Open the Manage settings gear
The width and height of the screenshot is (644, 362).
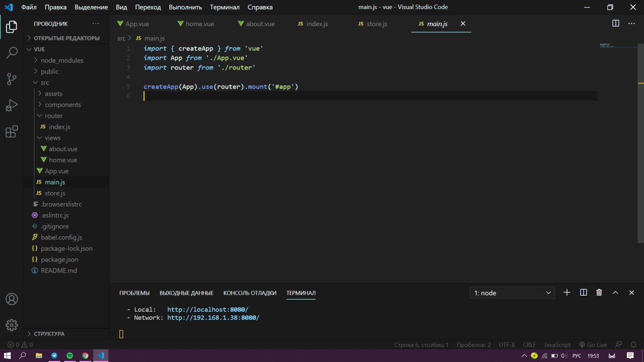[12, 324]
